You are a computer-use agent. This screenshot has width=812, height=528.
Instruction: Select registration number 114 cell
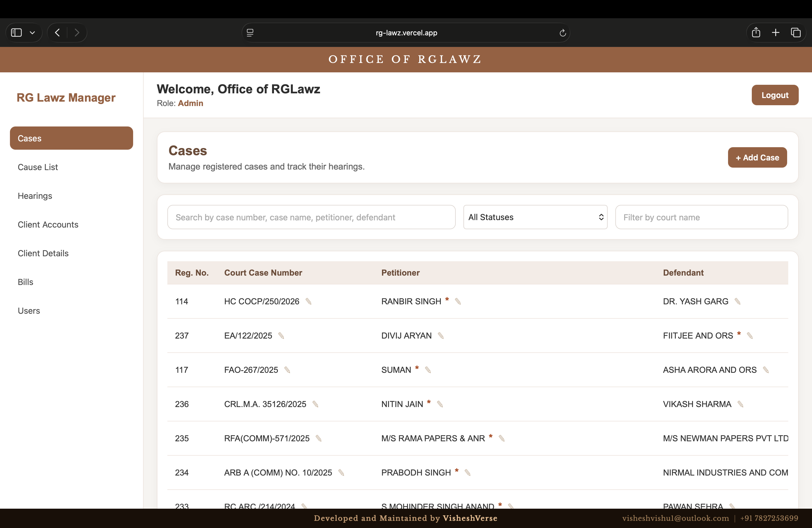[x=181, y=302]
